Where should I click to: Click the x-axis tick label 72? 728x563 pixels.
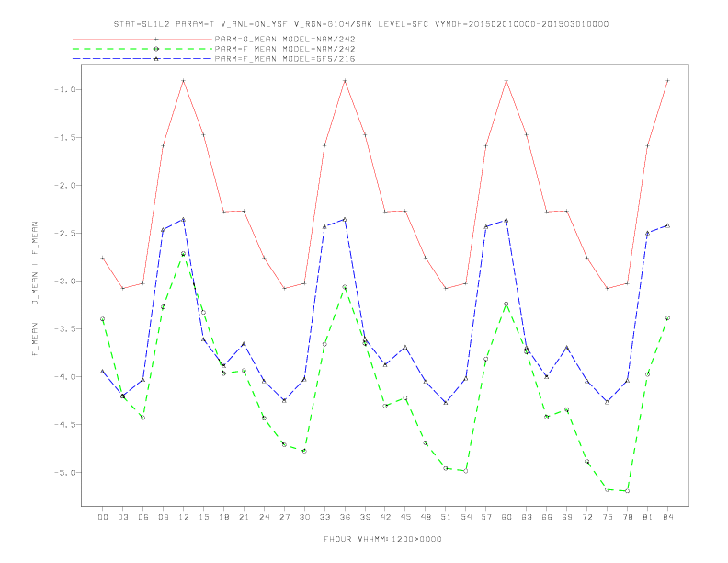587,517
